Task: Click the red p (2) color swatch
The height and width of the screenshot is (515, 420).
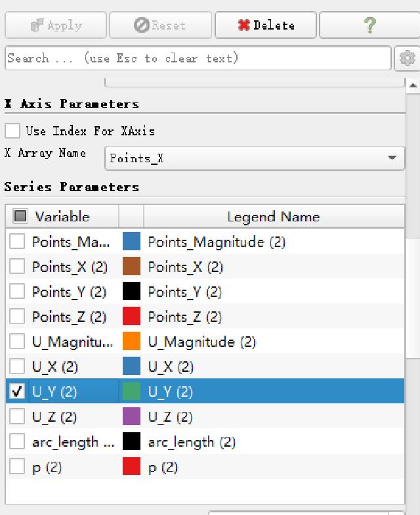Action: point(131,467)
